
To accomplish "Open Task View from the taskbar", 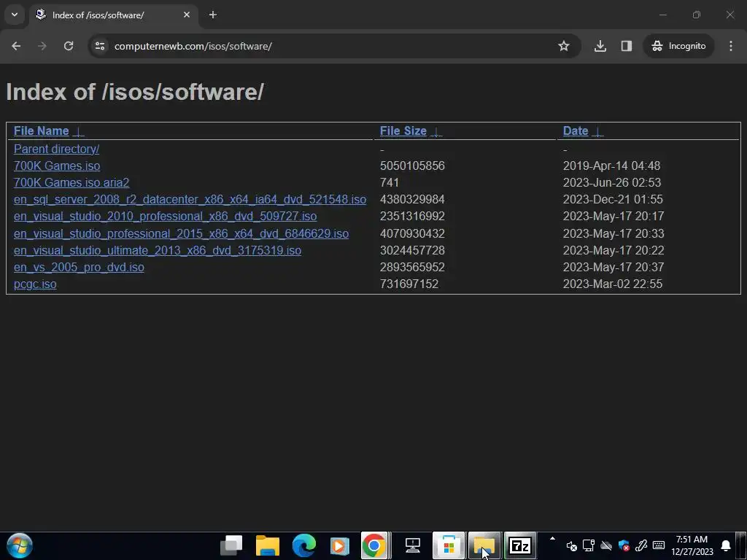I will 231,545.
